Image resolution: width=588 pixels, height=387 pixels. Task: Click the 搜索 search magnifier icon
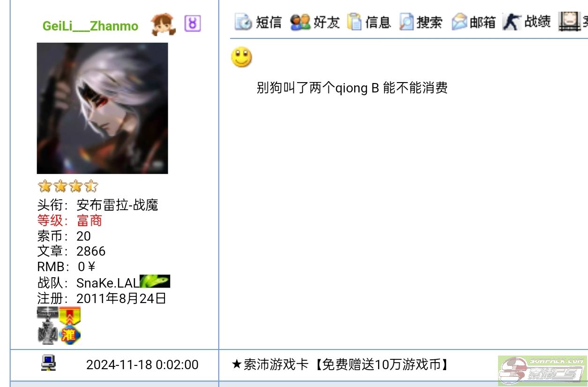(x=407, y=22)
